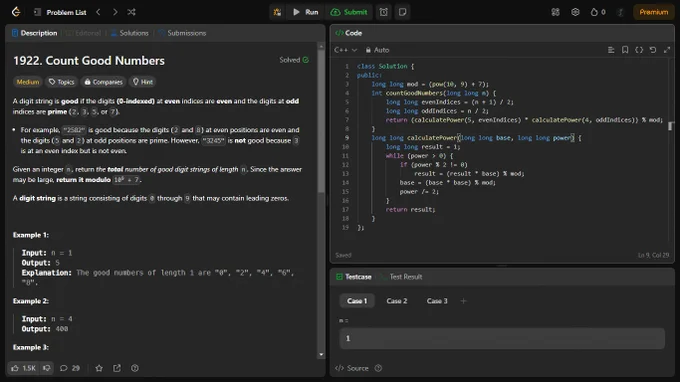This screenshot has width=680, height=382.
Task: Open the Solutions tab
Action: 129,33
